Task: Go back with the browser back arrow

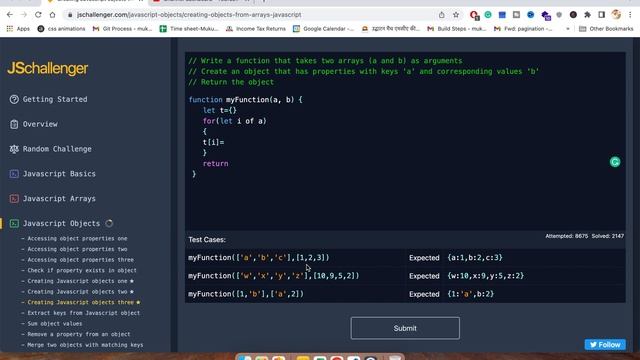Action: [10, 15]
